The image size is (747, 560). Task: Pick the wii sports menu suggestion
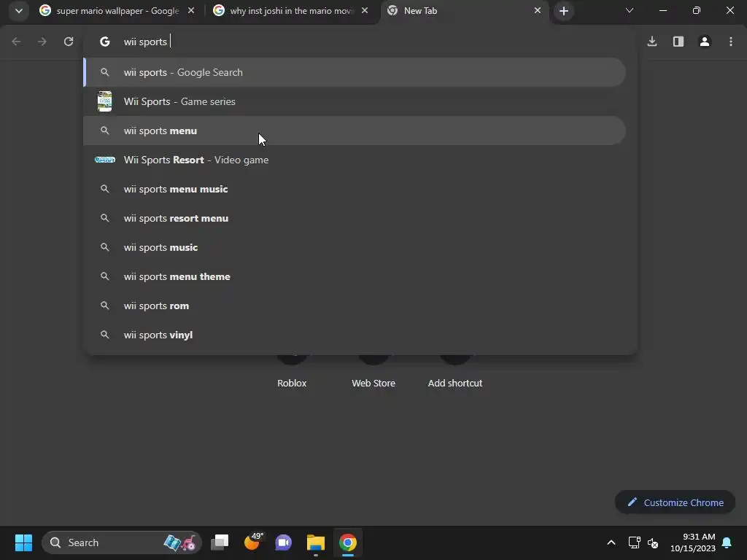click(355, 131)
